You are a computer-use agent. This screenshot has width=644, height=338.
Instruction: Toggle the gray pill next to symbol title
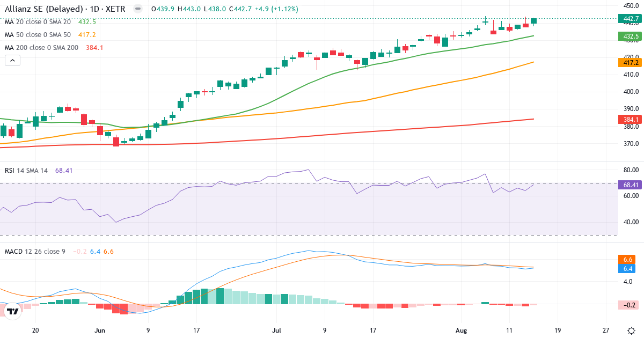(x=138, y=9)
